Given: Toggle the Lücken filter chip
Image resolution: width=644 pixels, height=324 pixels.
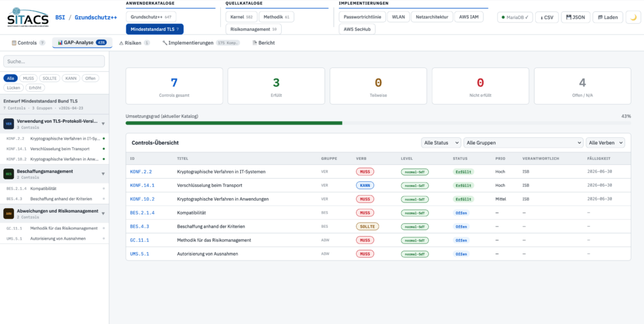Looking at the screenshot, I should pyautogui.click(x=14, y=87).
